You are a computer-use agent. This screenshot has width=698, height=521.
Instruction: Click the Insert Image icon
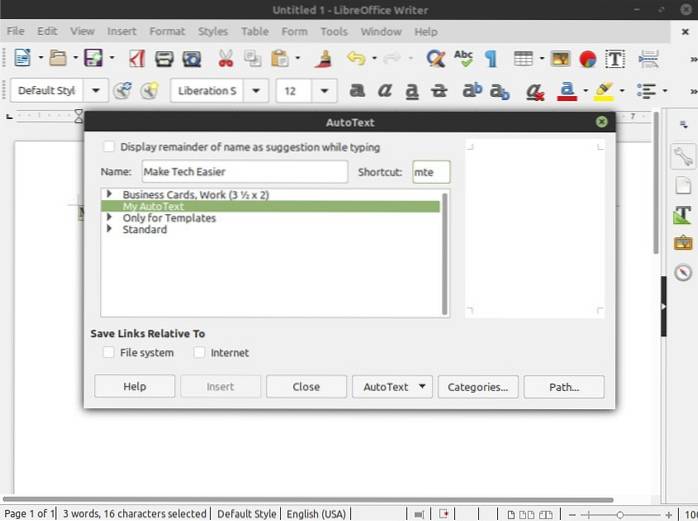[560, 58]
